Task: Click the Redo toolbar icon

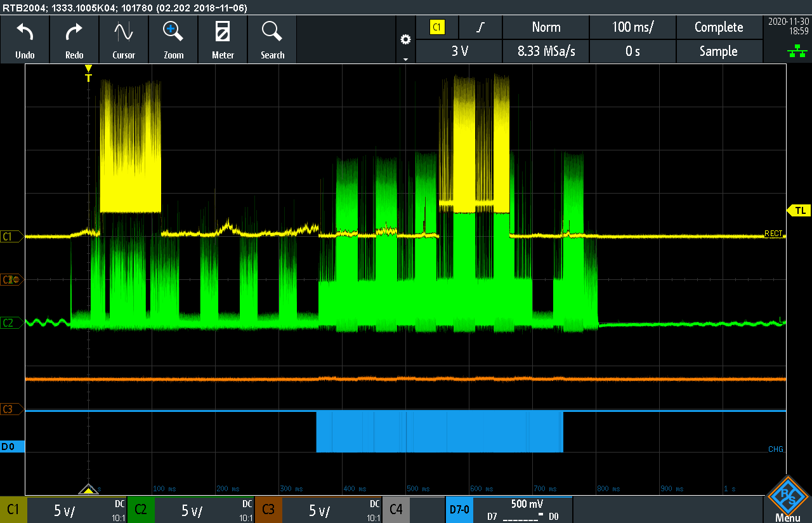Action: coord(74,39)
